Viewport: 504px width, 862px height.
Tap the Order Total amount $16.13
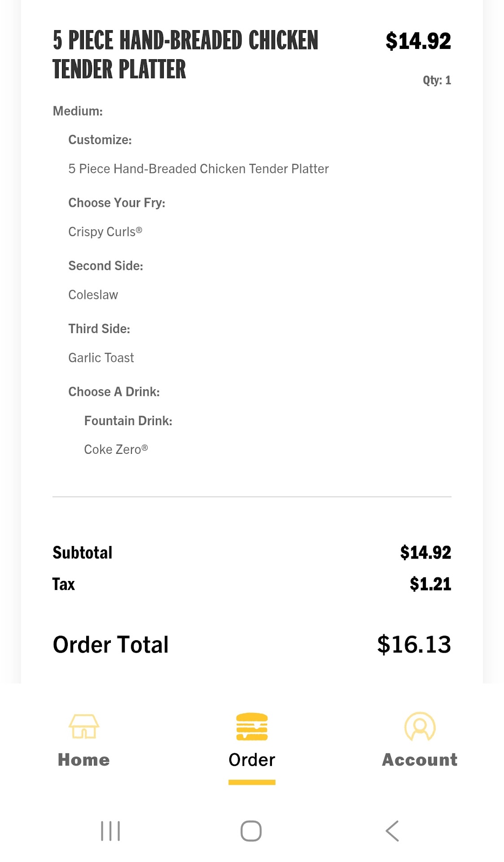pyautogui.click(x=414, y=645)
